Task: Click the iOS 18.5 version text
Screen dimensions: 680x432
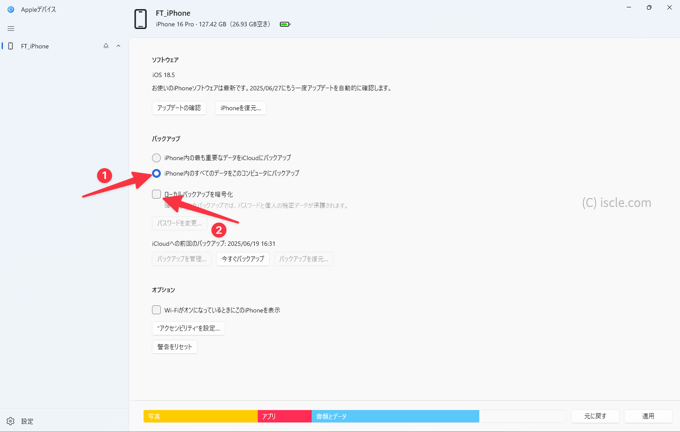Action: click(x=163, y=75)
